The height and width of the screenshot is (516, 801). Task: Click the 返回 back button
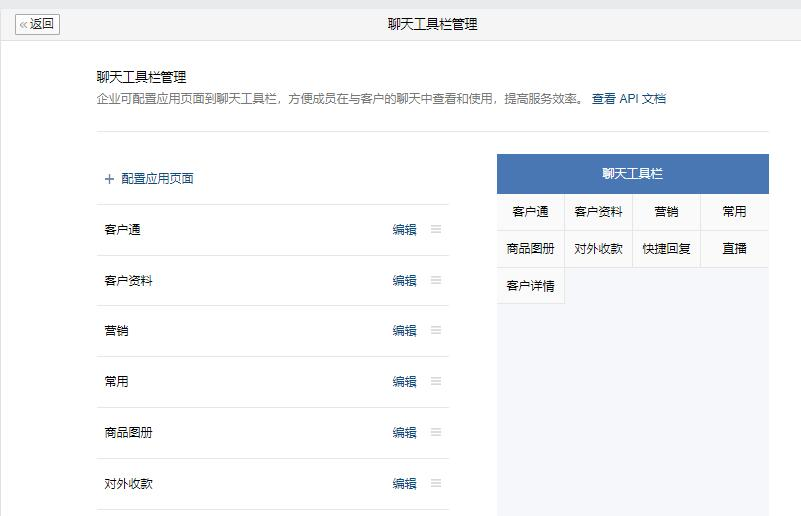click(x=37, y=24)
